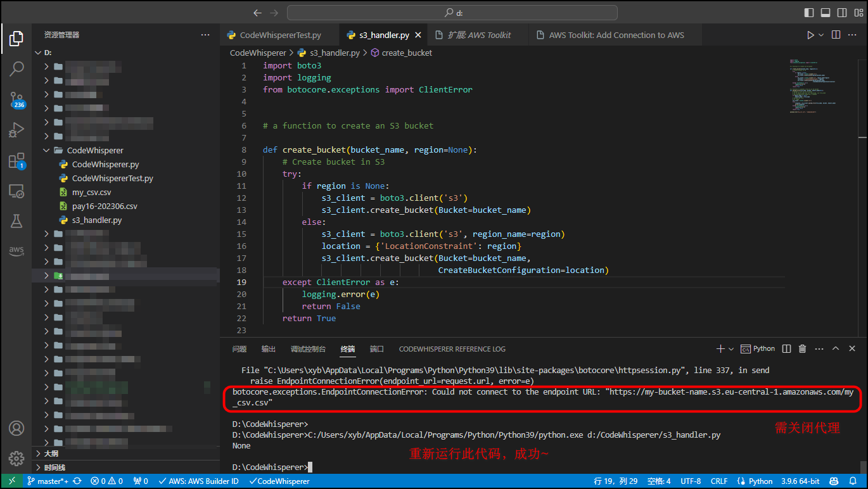Expand the first collapsed folder under D:
Screen dimensions: 868x489
[x=46, y=67]
